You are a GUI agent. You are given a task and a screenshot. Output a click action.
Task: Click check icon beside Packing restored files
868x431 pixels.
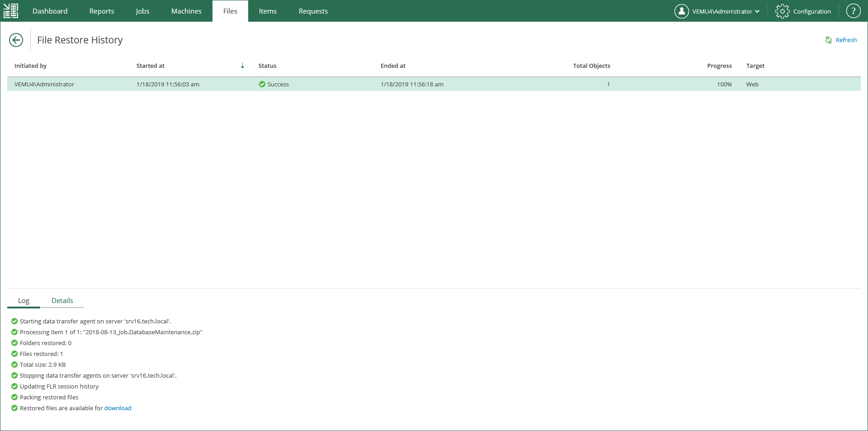tap(14, 397)
